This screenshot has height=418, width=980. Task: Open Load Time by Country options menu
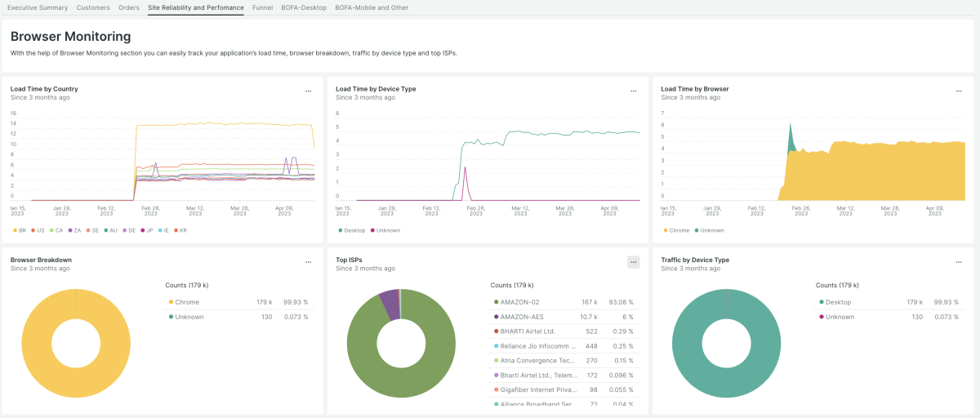click(308, 91)
